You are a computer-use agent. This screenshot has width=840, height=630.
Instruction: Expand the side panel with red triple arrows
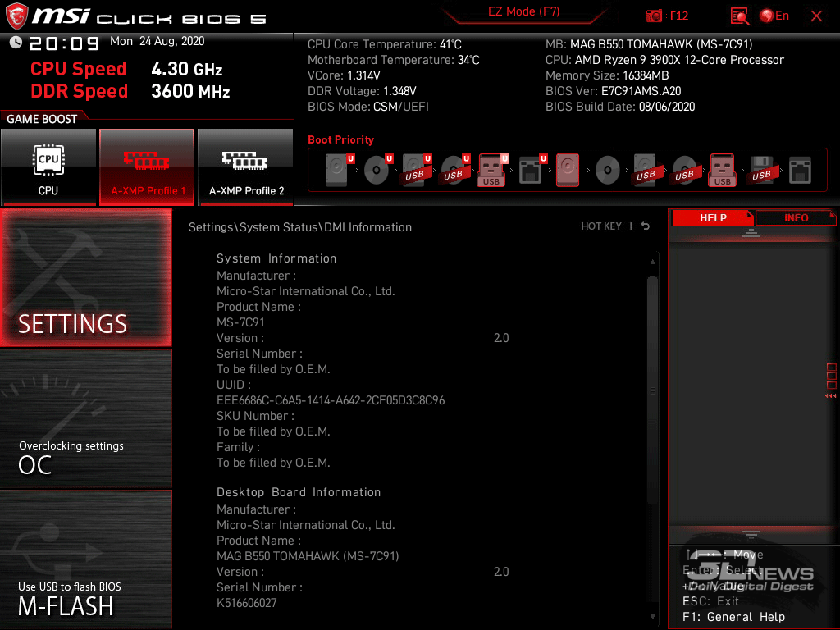click(830, 396)
